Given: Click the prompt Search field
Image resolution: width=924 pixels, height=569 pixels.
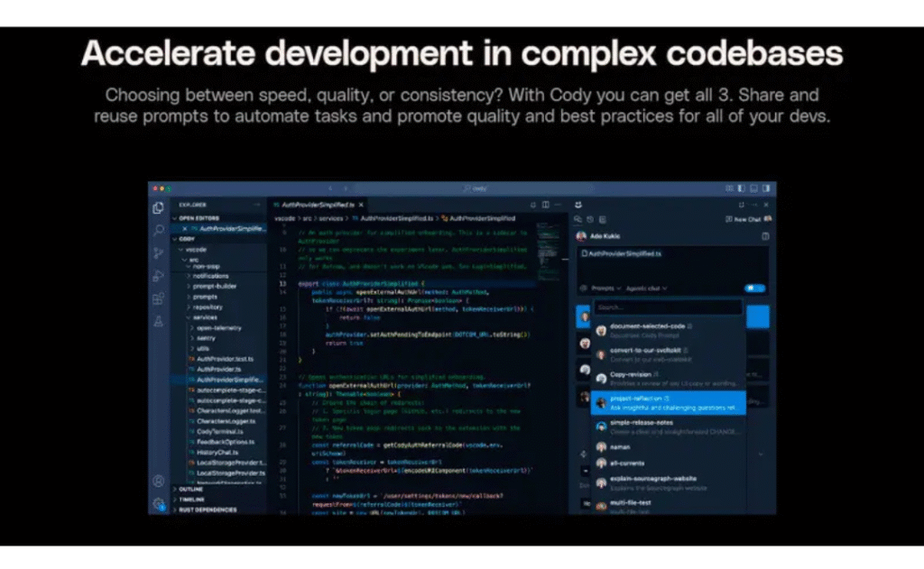Looking at the screenshot, I should click(668, 307).
